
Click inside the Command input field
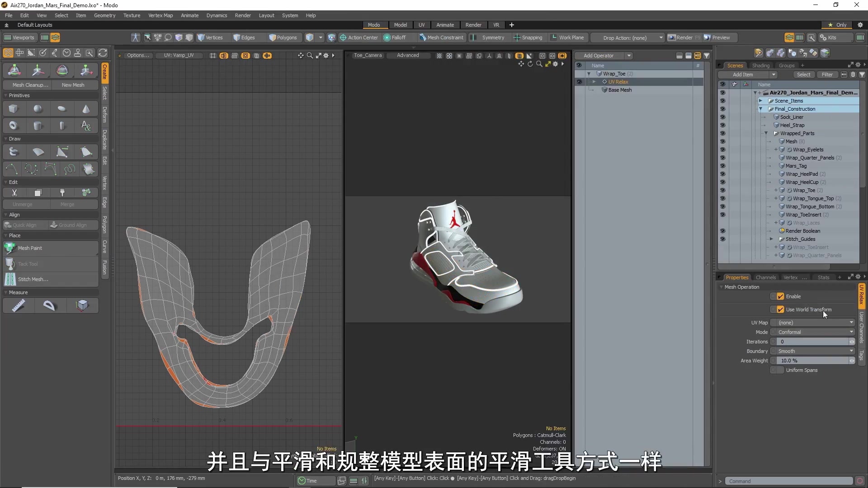787,481
